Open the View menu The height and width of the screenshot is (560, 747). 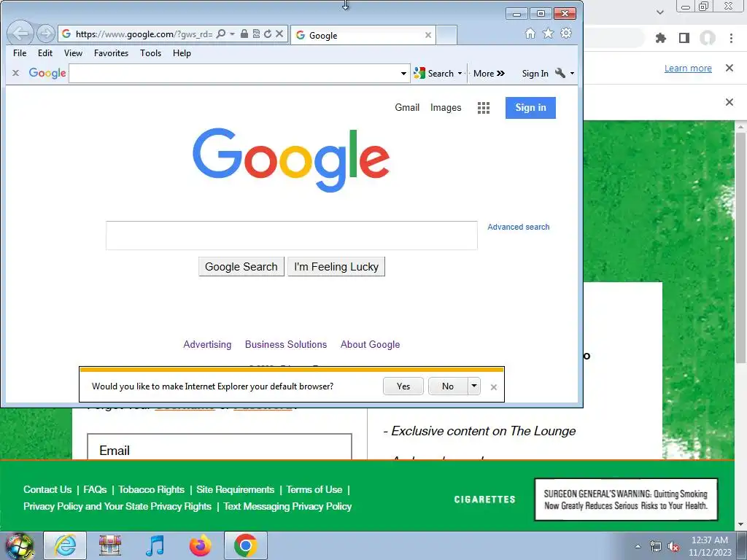pyautogui.click(x=73, y=53)
